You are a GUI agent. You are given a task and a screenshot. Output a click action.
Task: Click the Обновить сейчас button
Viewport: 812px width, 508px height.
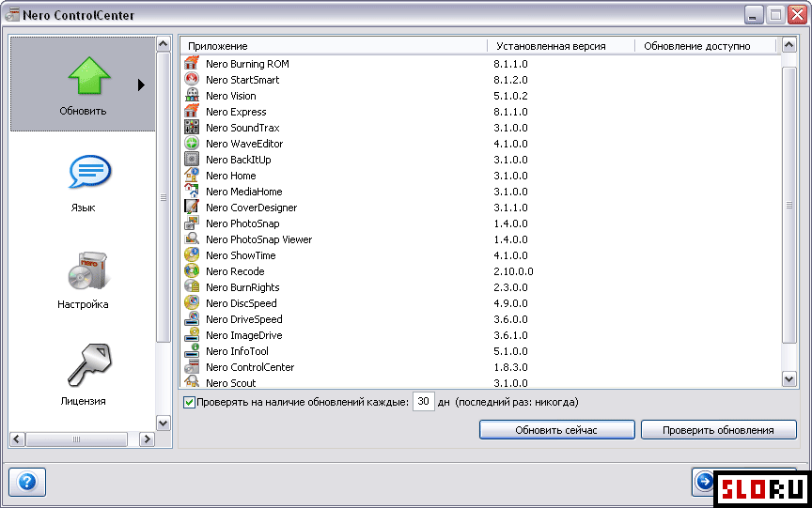556,430
